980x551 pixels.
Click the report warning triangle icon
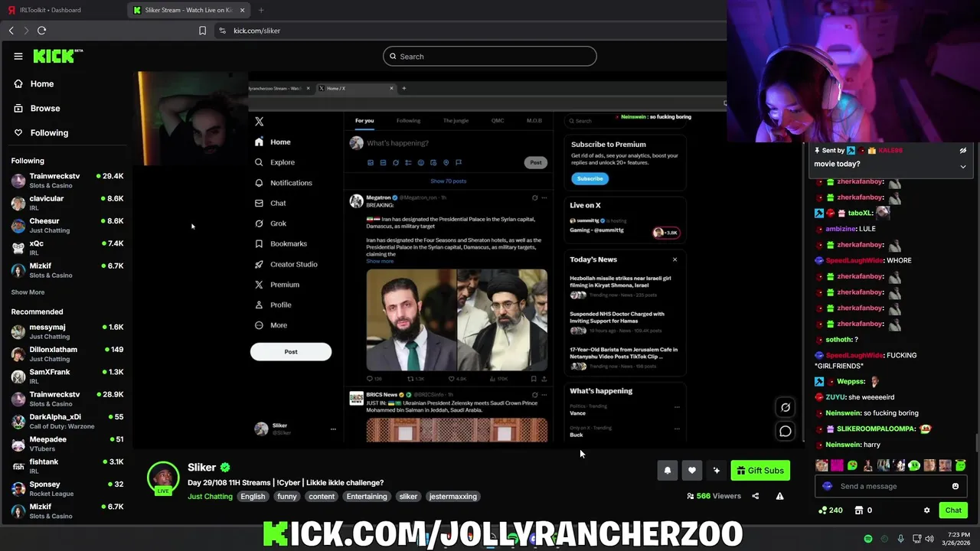coord(779,496)
